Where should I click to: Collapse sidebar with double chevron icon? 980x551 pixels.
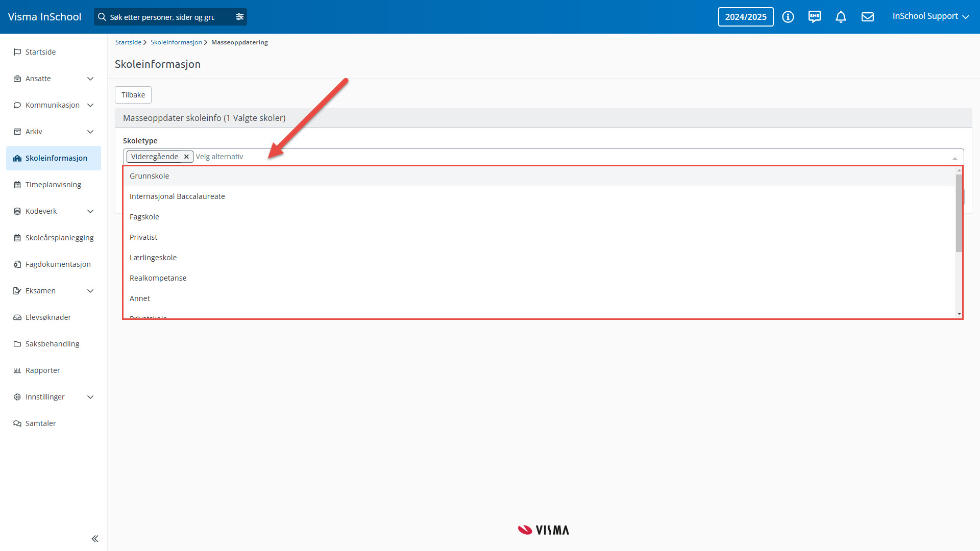click(x=95, y=539)
